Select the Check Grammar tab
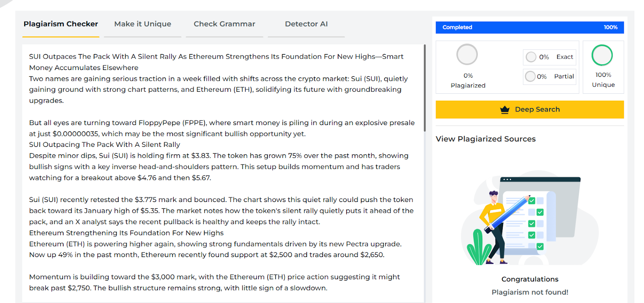This screenshot has width=644, height=303. [x=224, y=24]
